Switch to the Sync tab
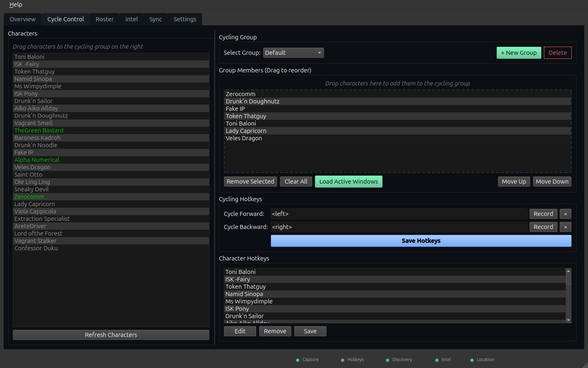This screenshot has height=368, width=588. coord(156,19)
